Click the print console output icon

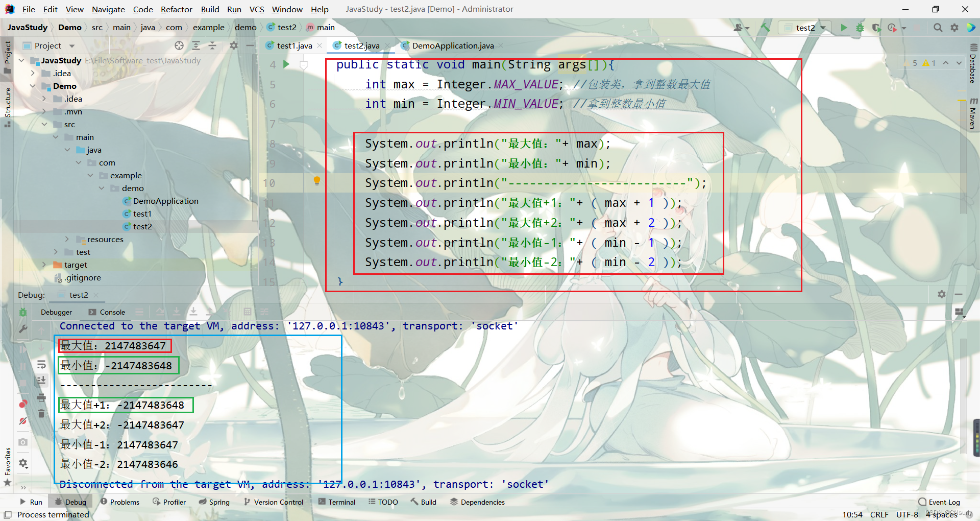[x=41, y=397]
